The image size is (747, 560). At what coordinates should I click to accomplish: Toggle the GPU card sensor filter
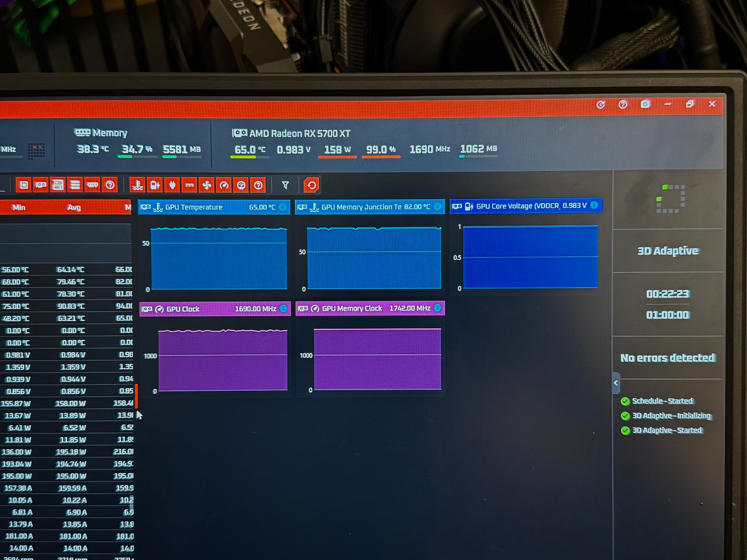pyautogui.click(x=40, y=185)
